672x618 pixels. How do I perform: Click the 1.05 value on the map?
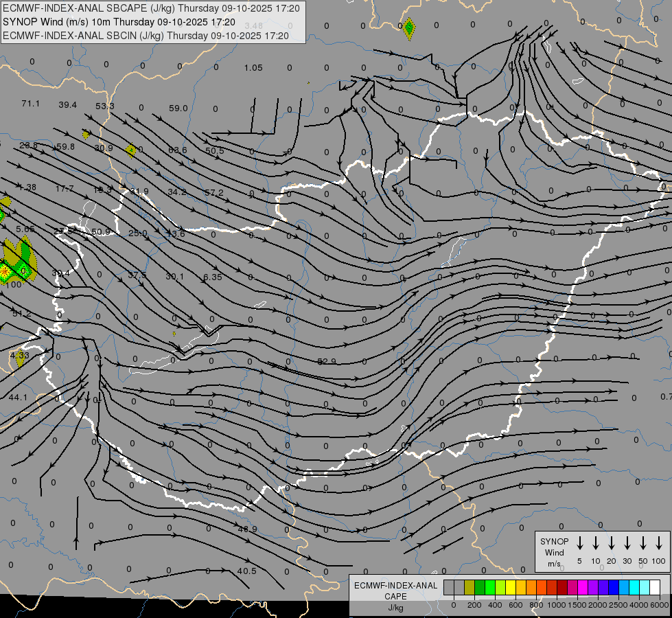click(x=253, y=68)
